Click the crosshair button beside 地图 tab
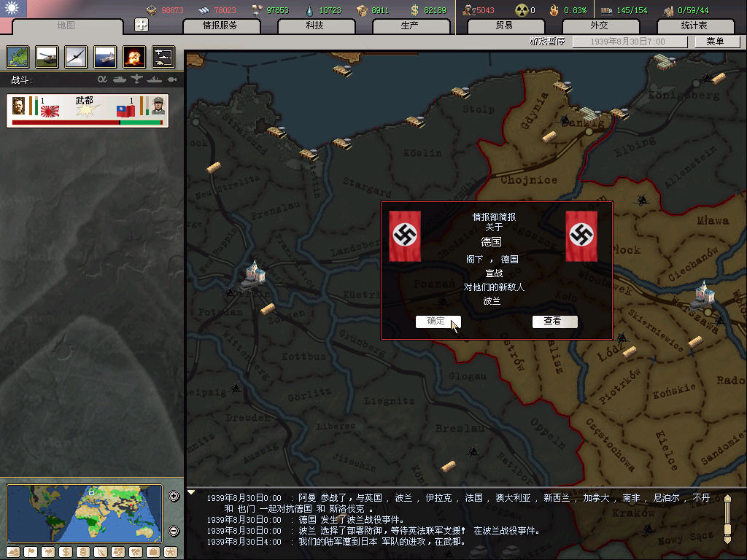This screenshot has height=560, width=747. (x=142, y=25)
